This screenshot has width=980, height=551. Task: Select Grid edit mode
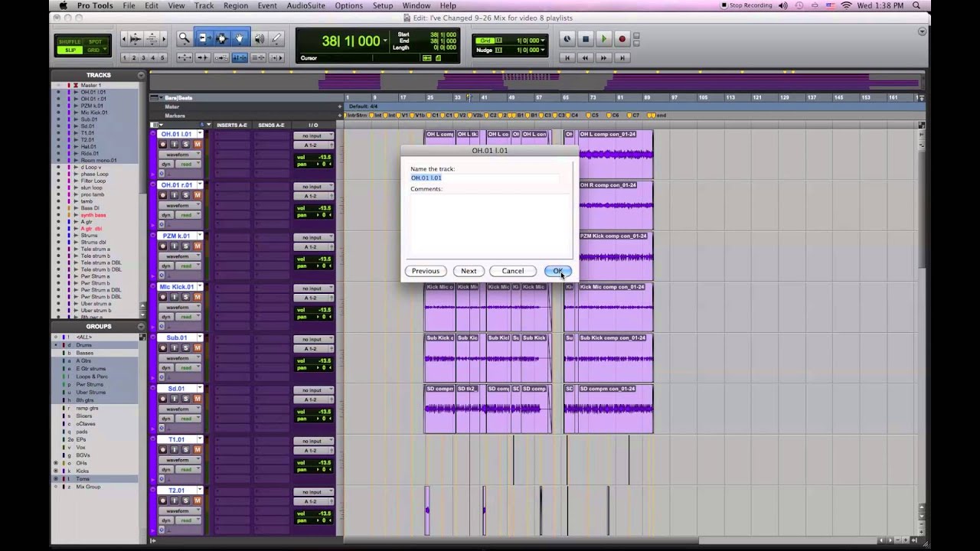pyautogui.click(x=95, y=50)
